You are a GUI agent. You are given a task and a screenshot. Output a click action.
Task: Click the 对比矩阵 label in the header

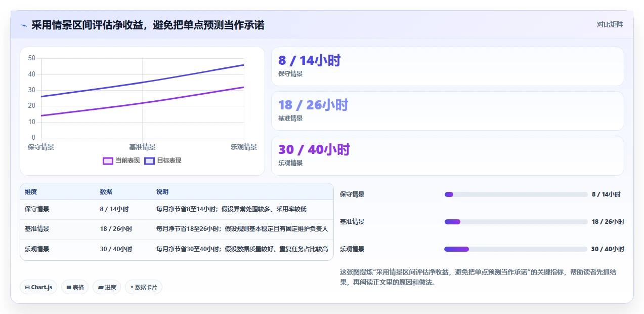[x=610, y=24]
